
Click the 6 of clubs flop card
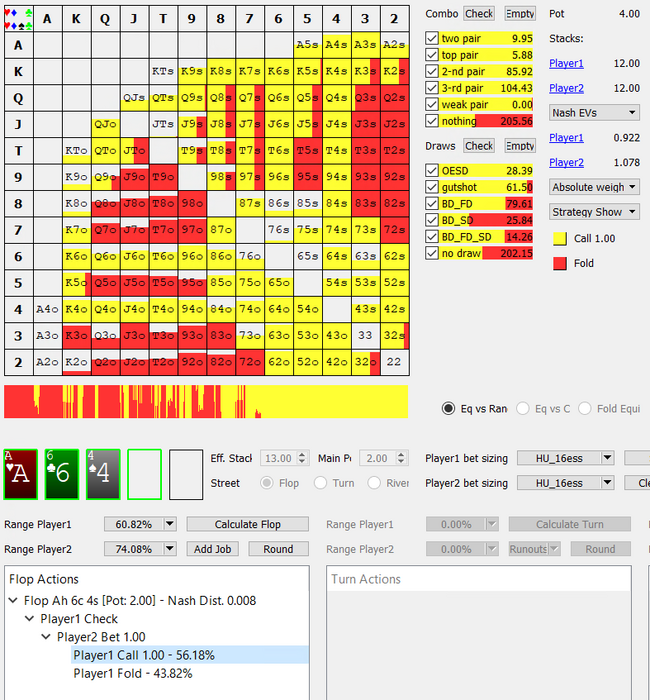coord(62,474)
